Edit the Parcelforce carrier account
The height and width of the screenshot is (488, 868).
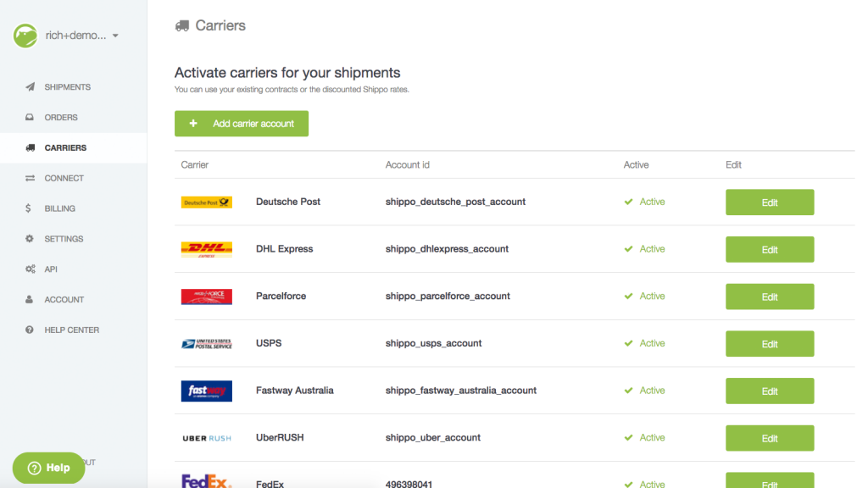[769, 297]
